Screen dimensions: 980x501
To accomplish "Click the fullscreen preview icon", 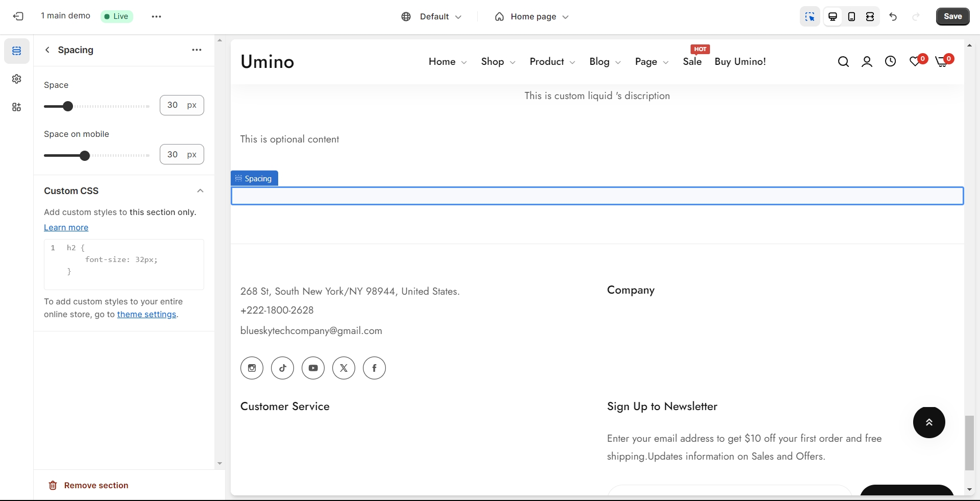I will 870,17.
